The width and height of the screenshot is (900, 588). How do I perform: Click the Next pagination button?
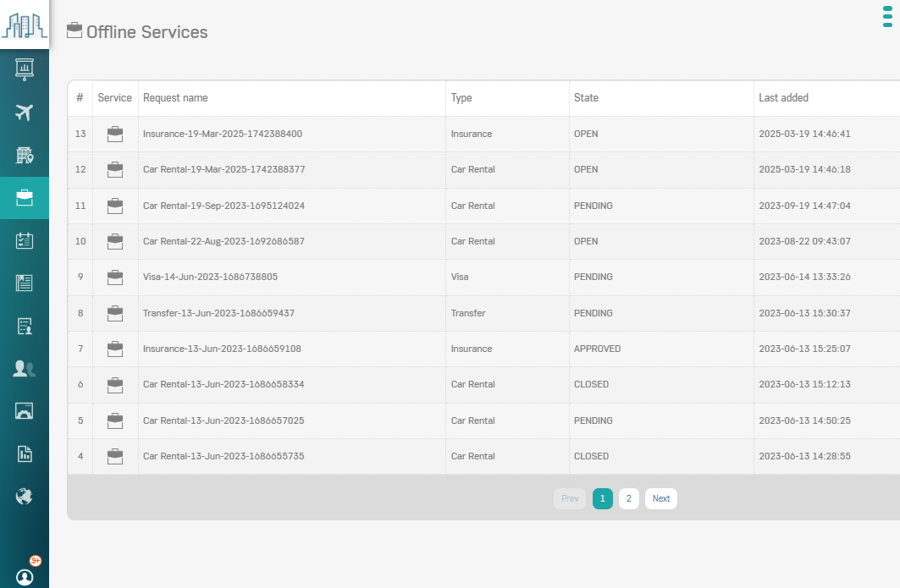click(661, 499)
